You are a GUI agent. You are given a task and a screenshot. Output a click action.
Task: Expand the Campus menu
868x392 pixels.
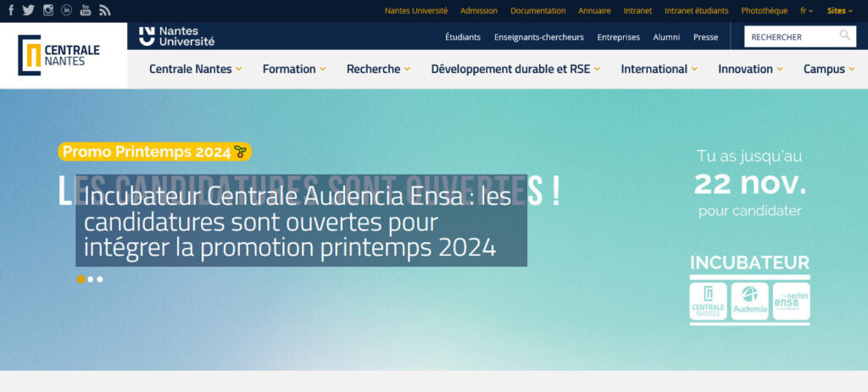[829, 69]
